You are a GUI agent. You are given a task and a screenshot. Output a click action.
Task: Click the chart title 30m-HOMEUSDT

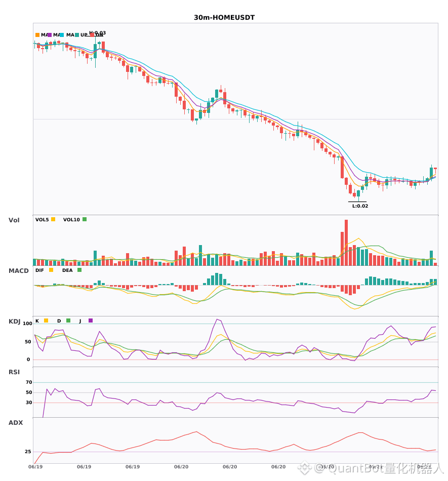pyautogui.click(x=224, y=18)
